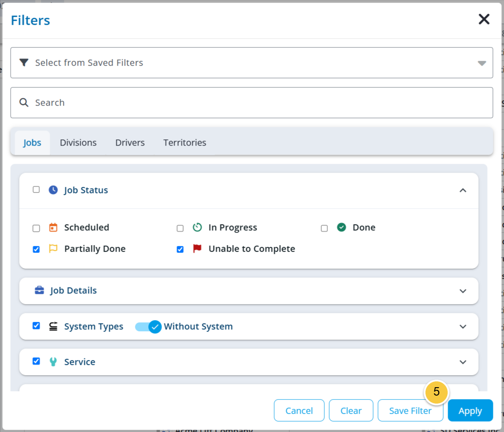The height and width of the screenshot is (432, 504).
Task: Check the In Progress checkbox
Action: (180, 228)
